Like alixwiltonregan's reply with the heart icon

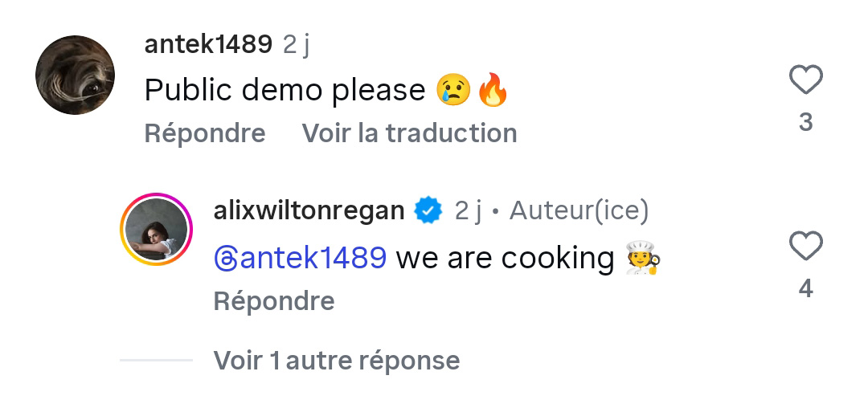[805, 247]
